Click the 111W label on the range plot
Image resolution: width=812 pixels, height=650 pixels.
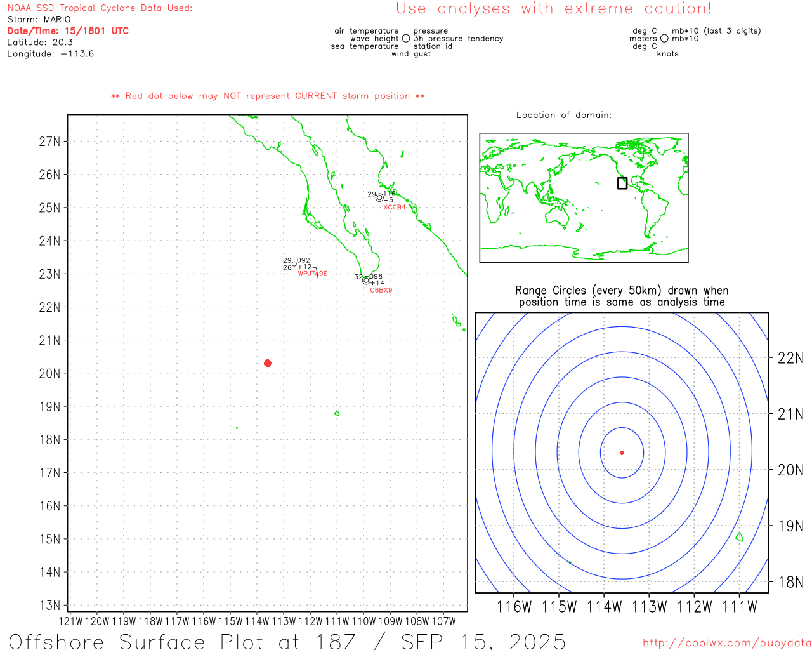coord(740,607)
